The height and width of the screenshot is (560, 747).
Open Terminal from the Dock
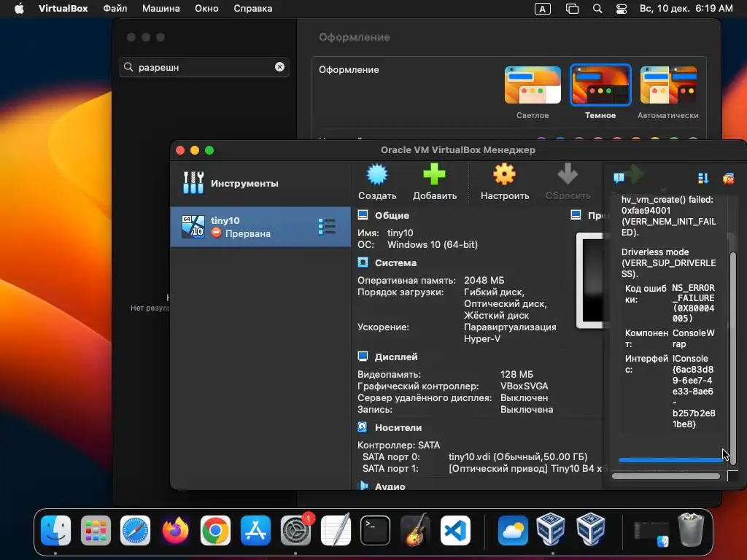(x=376, y=530)
